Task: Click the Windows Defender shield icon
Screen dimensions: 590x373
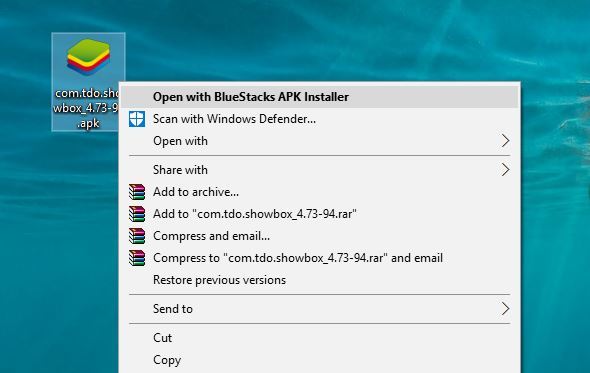Action: [x=137, y=119]
